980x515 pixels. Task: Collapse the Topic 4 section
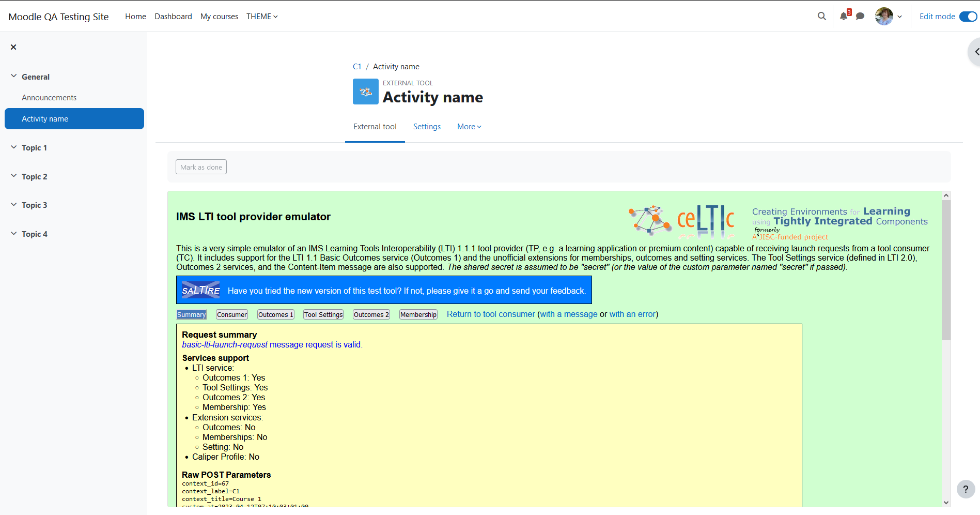pos(14,234)
